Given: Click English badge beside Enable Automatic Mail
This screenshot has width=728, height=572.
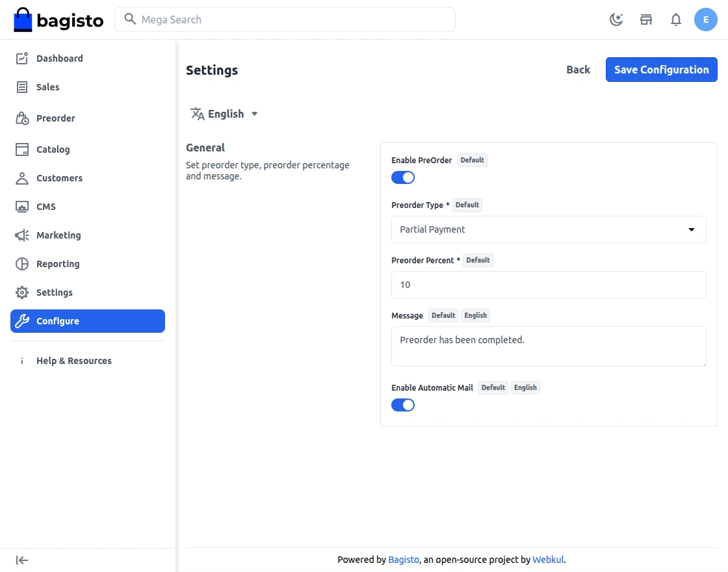Looking at the screenshot, I should point(525,387).
